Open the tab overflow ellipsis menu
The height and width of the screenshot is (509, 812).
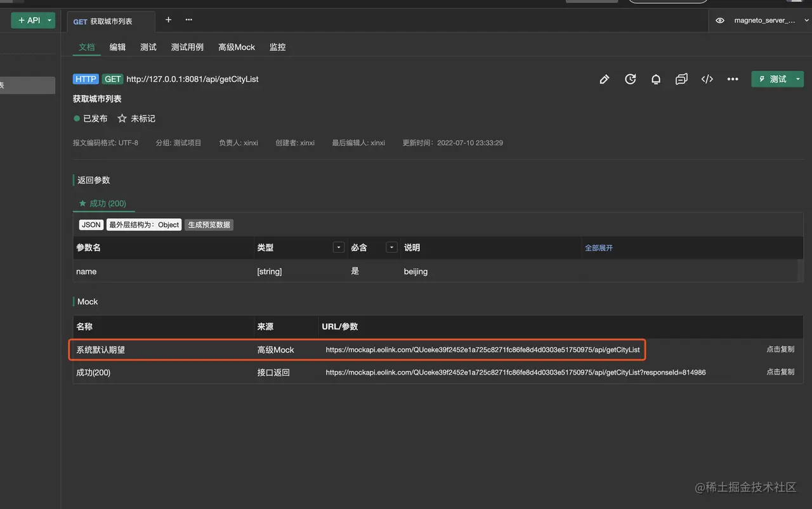189,20
